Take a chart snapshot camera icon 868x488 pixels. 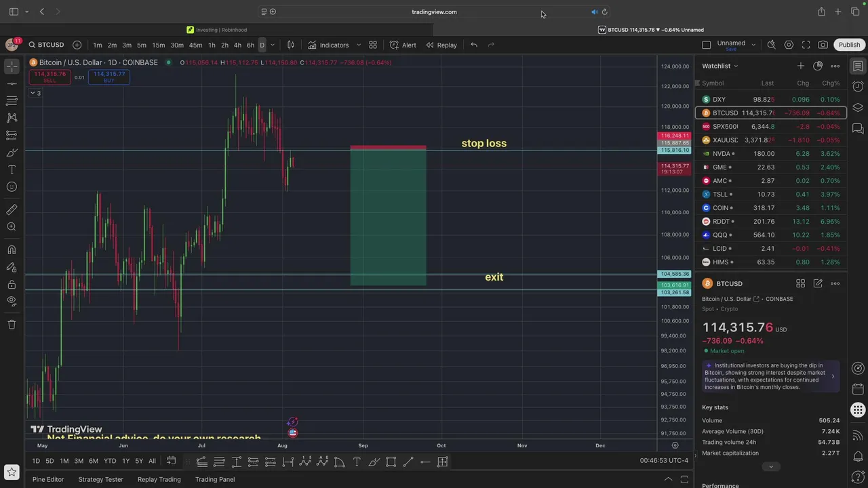coord(823,45)
